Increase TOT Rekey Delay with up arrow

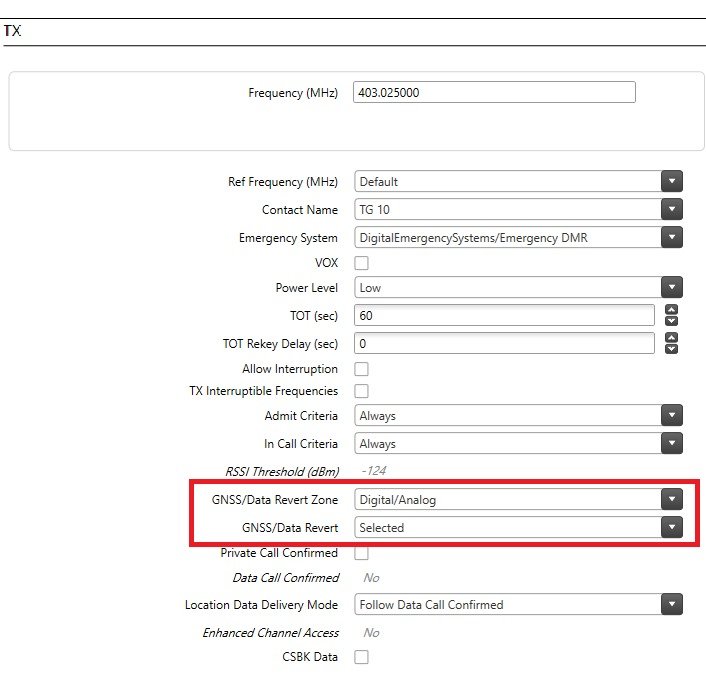click(671, 338)
